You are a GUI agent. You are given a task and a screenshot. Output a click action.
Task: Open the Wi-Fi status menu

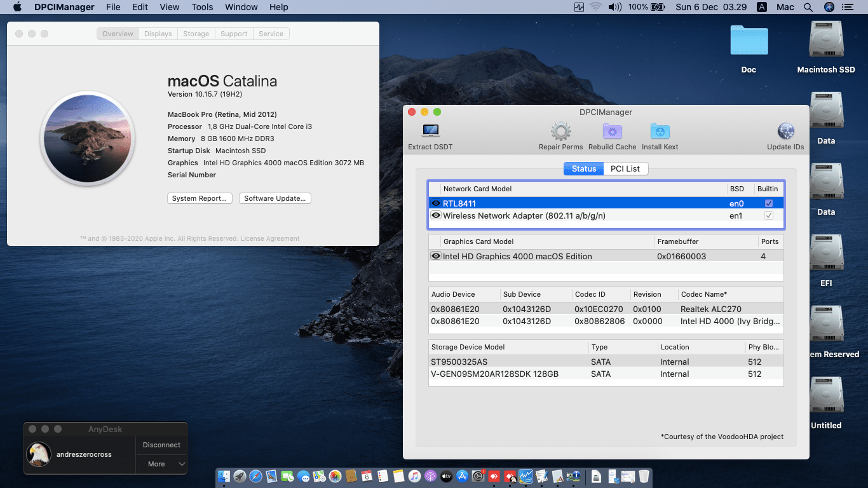click(x=595, y=7)
